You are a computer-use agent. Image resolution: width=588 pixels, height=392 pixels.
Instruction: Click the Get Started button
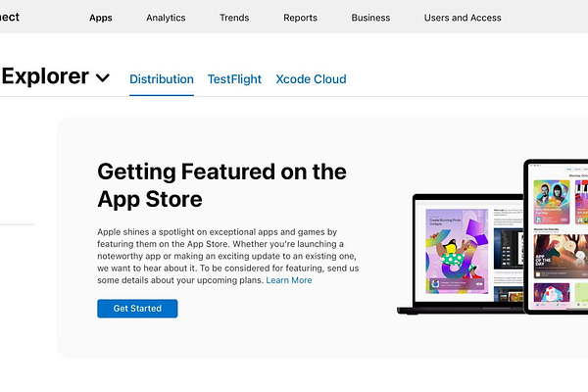(137, 309)
